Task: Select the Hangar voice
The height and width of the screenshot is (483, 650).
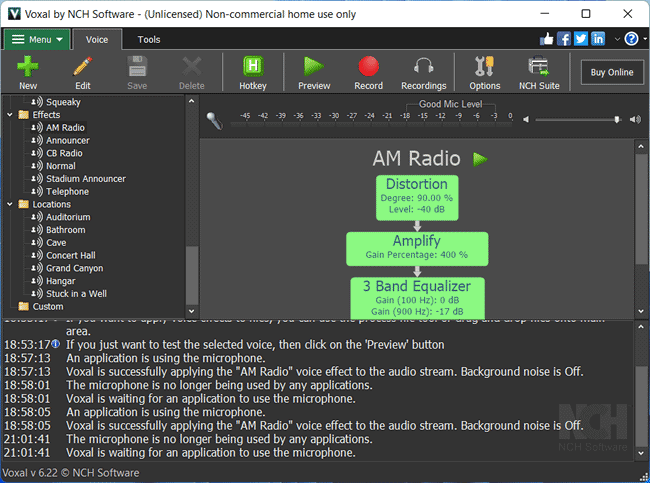Action: coord(61,281)
